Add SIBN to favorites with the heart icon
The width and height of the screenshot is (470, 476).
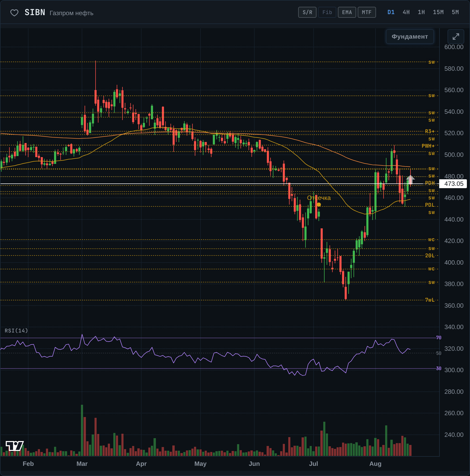point(14,13)
